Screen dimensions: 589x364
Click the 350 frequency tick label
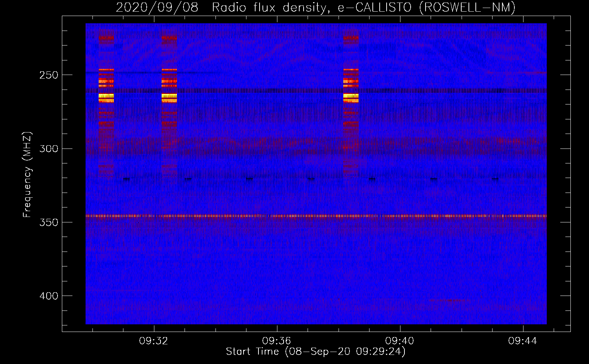[x=49, y=222]
